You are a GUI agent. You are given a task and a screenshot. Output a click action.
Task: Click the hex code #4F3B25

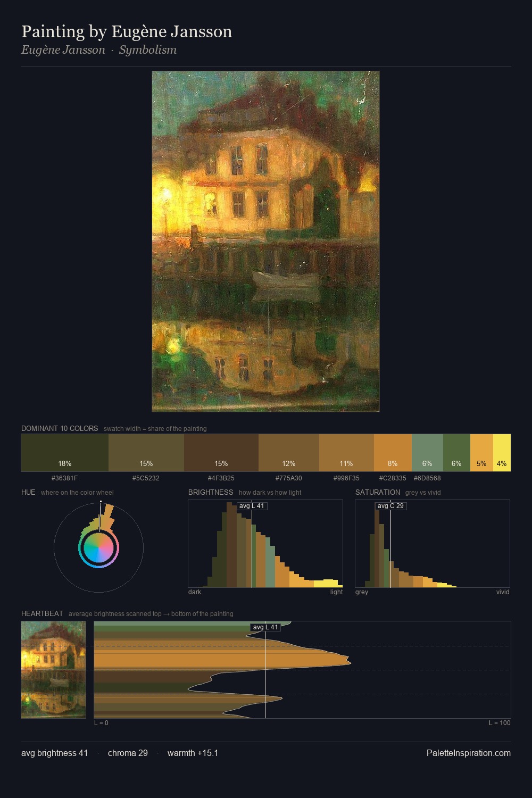221,478
